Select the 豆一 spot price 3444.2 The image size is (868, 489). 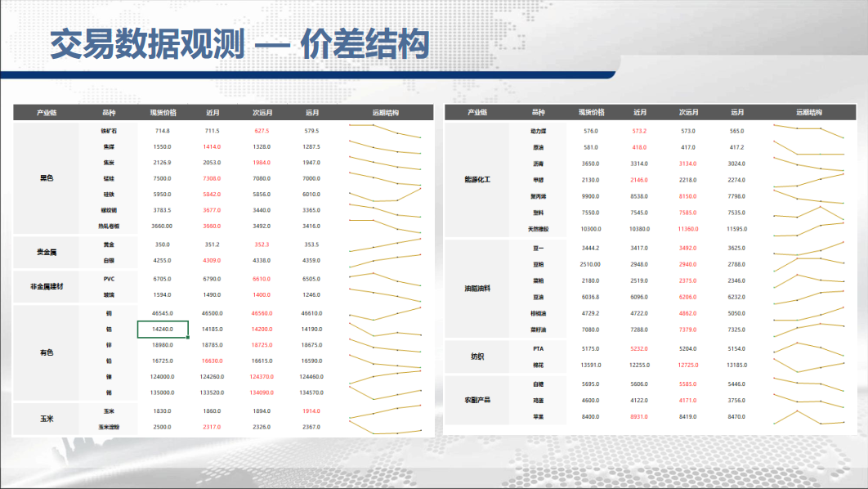(591, 248)
